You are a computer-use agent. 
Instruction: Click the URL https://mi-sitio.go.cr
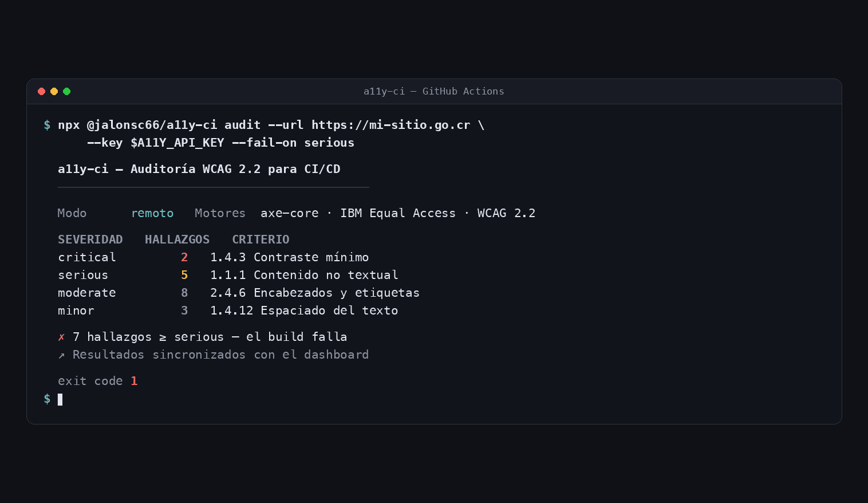pyautogui.click(x=391, y=125)
